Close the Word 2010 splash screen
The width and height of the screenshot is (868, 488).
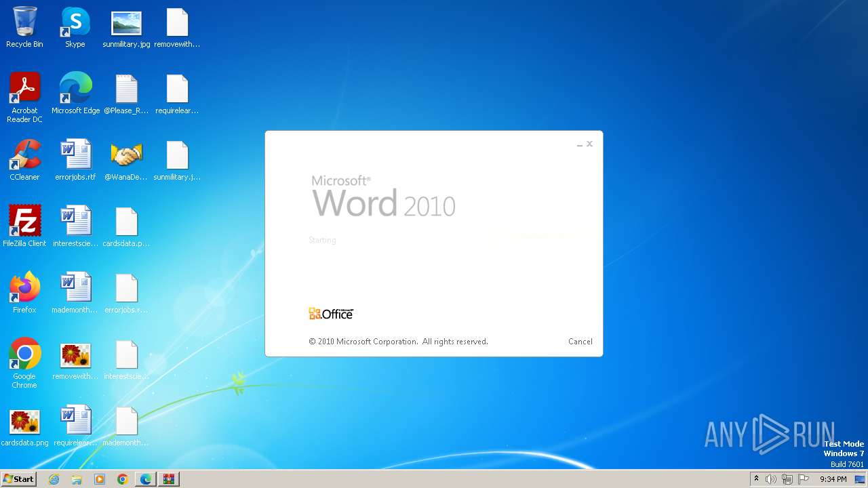(589, 144)
